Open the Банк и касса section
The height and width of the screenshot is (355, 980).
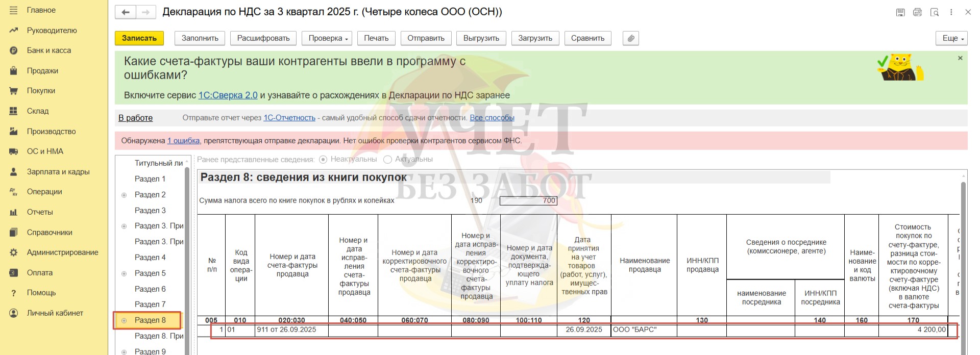[48, 50]
